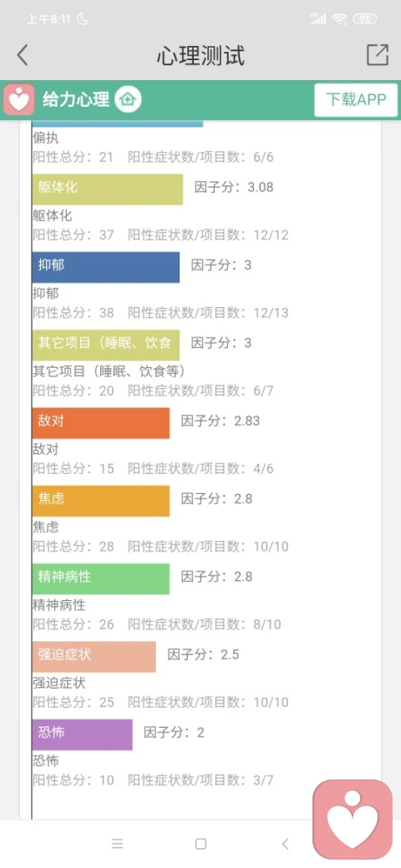Select the 焦虑 amber bar
The width and height of the screenshot is (401, 868).
pyautogui.click(x=101, y=501)
